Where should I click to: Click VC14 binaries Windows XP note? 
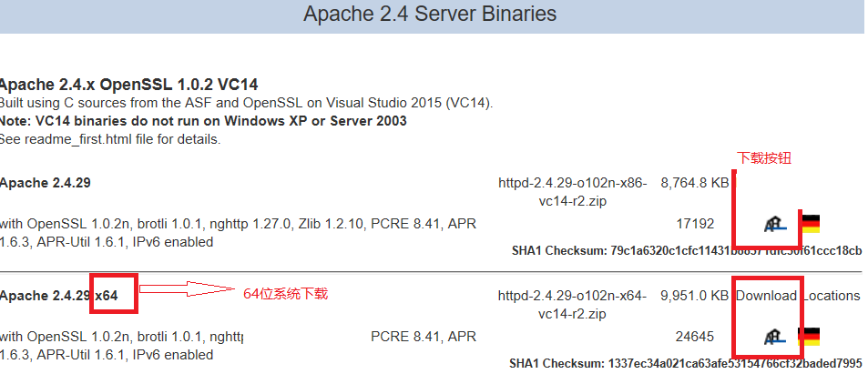tap(203, 121)
